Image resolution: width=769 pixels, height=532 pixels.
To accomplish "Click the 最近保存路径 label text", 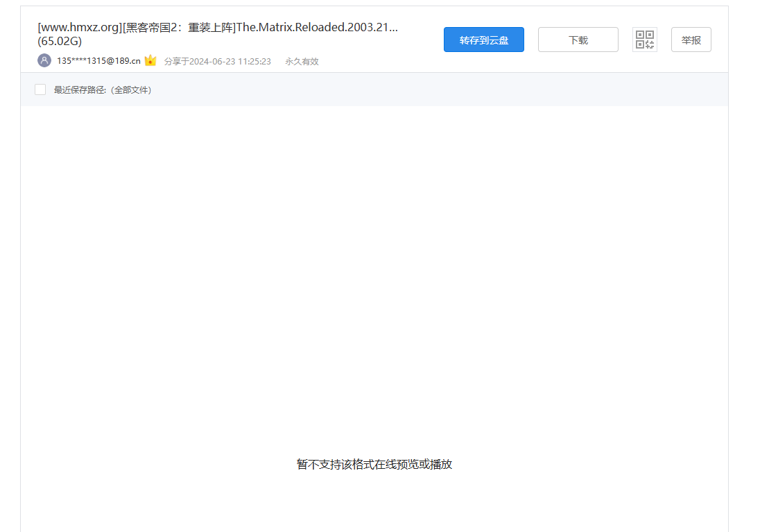I will pyautogui.click(x=77, y=90).
